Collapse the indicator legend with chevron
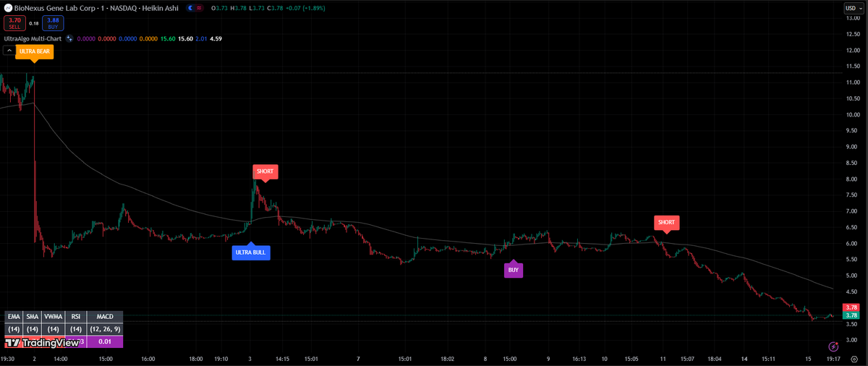Image resolution: width=868 pixels, height=366 pixels. [x=8, y=51]
